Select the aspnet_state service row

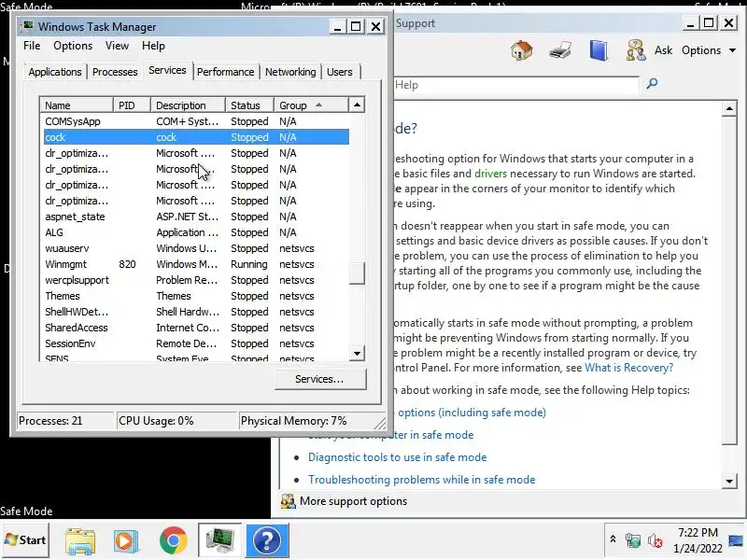coord(196,217)
